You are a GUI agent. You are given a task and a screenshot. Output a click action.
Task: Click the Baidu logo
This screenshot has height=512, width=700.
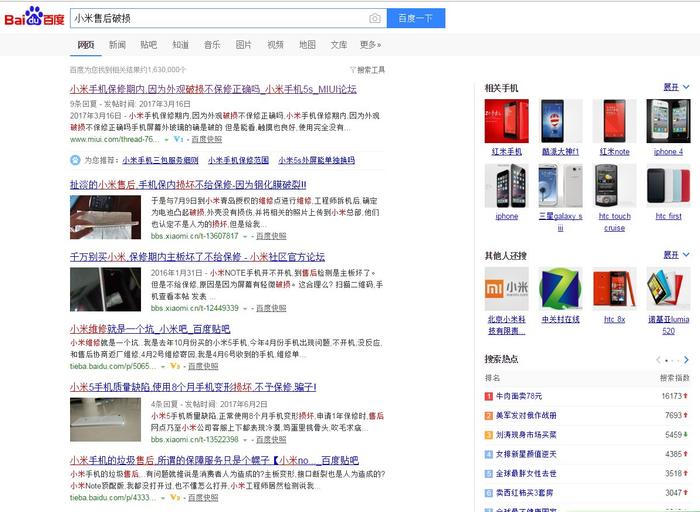(34, 17)
